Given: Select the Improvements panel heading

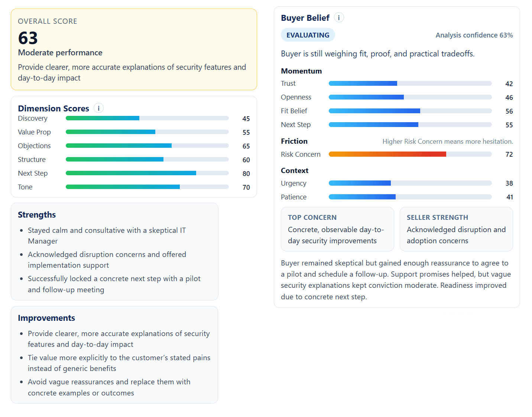Looking at the screenshot, I should [x=46, y=318].
